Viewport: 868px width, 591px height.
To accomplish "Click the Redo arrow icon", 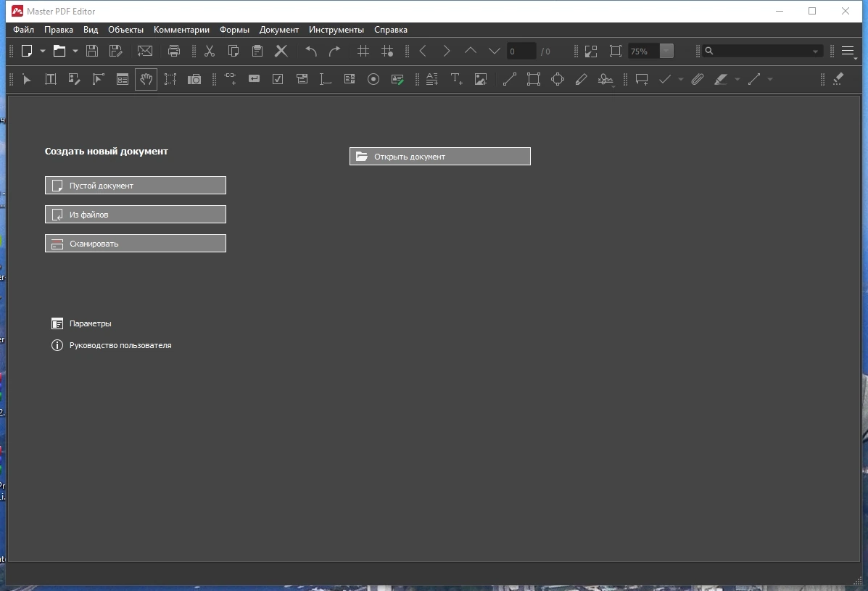I will (334, 51).
